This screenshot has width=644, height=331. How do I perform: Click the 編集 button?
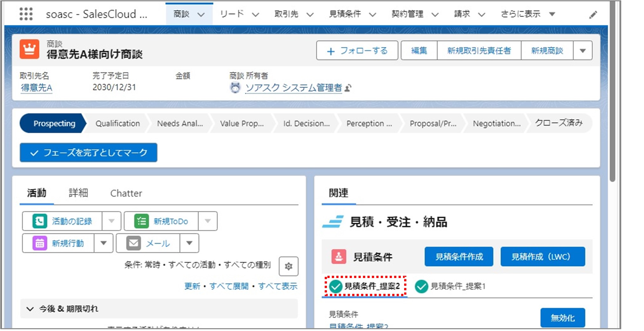coord(419,50)
